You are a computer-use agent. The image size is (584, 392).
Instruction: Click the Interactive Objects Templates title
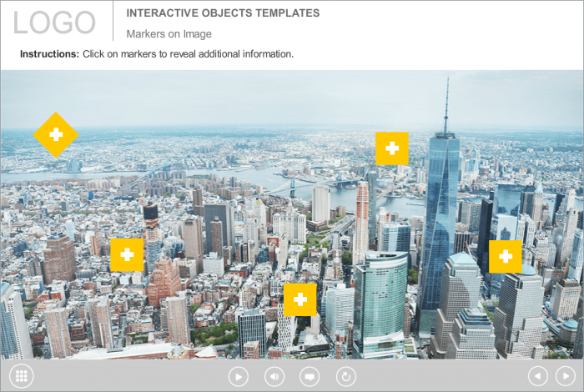222,13
